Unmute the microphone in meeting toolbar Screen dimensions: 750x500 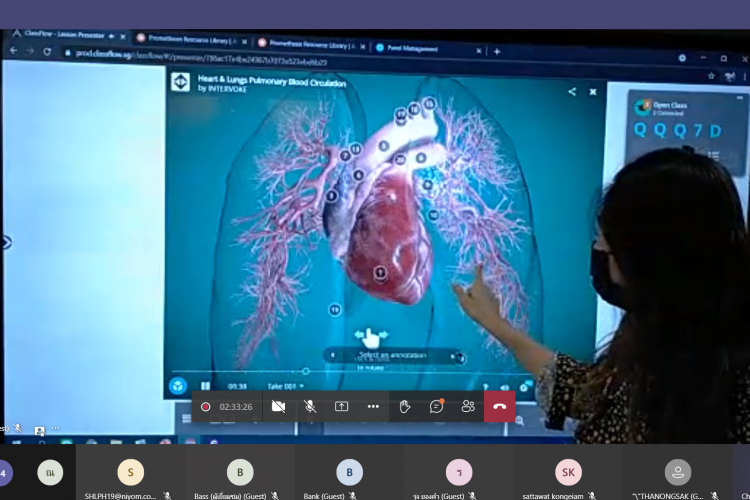(310, 406)
